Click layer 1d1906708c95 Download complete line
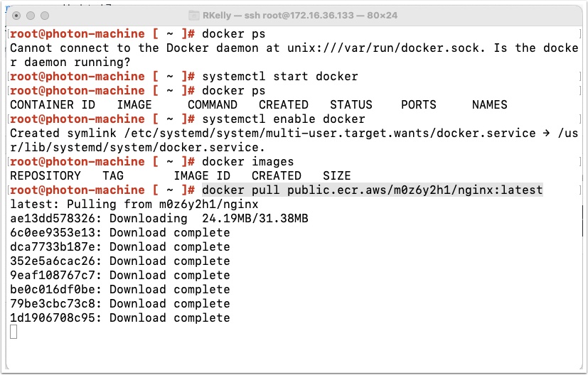 tap(120, 318)
